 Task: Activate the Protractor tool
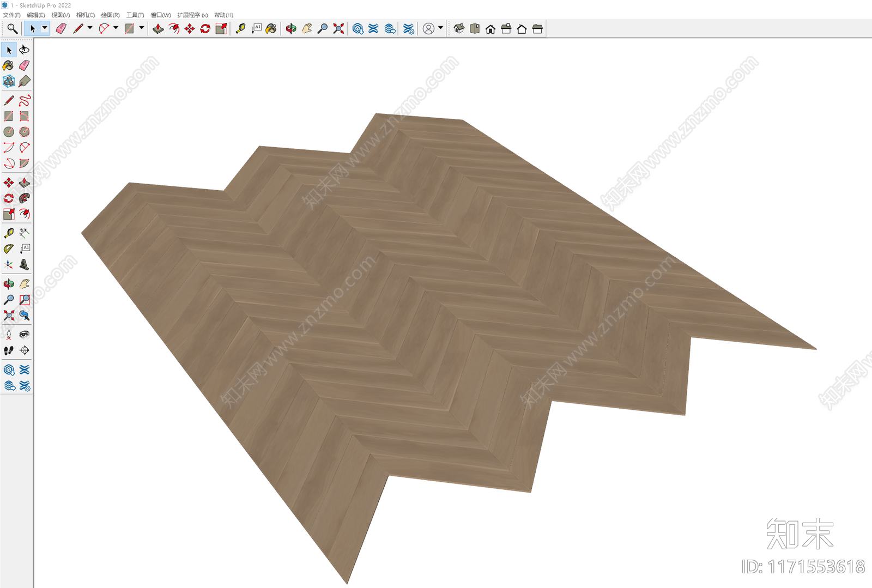9,249
